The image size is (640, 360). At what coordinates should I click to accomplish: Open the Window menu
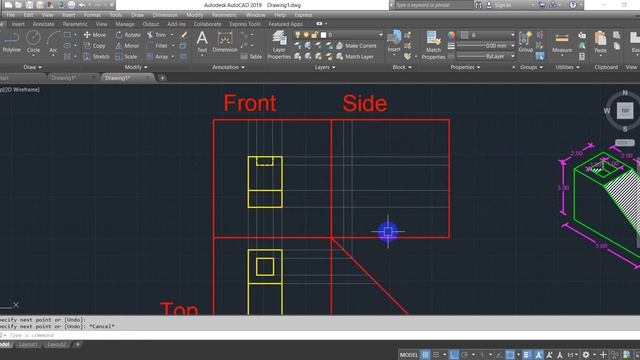[x=256, y=15]
